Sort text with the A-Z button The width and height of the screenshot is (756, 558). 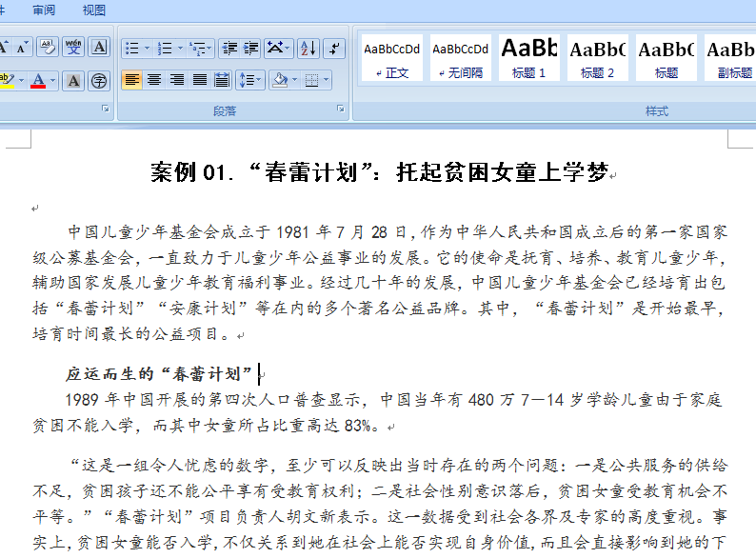(x=308, y=48)
